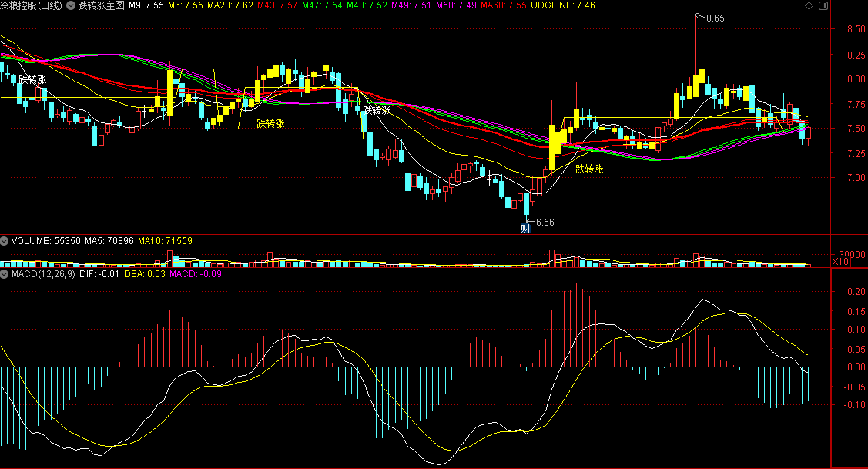Open the MACD(12,26,9) indicator dropdown arrow
This screenshot has width=868, height=469.
click(x=5, y=273)
